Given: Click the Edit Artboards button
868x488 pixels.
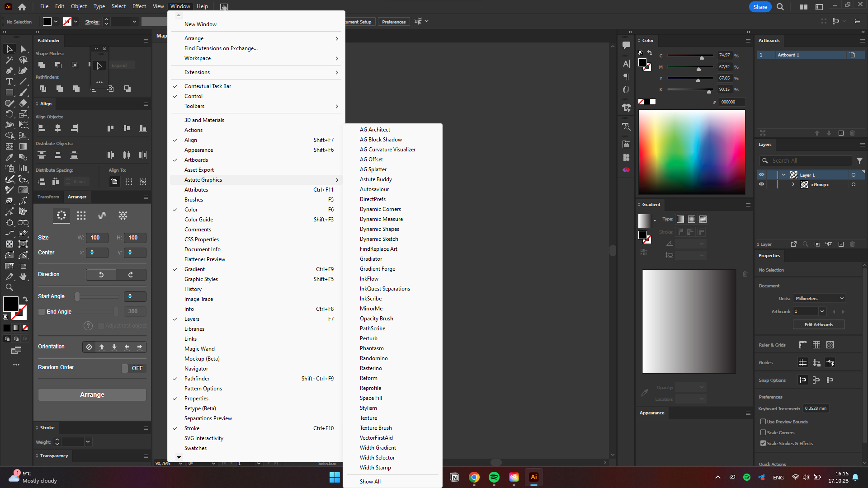Looking at the screenshot, I should click(x=819, y=325).
